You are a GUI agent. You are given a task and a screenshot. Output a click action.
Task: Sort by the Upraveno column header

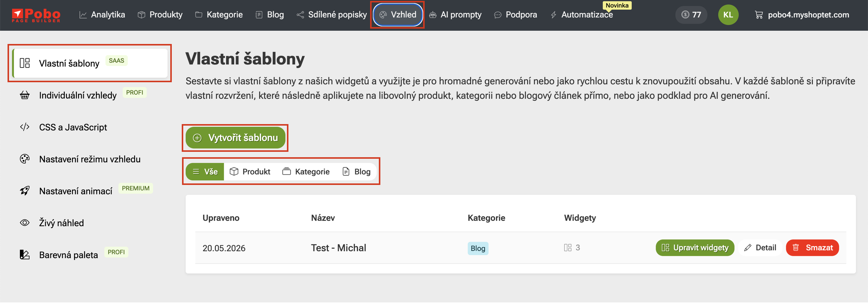click(221, 218)
